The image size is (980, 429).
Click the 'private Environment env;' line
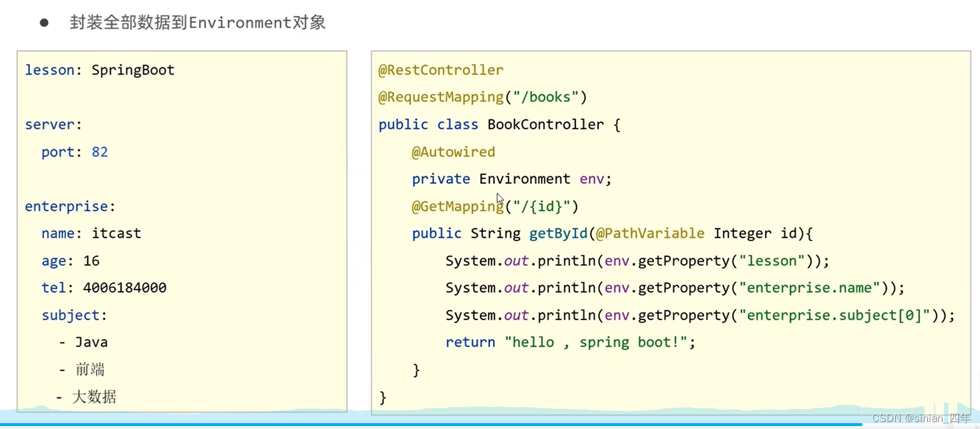click(x=512, y=179)
